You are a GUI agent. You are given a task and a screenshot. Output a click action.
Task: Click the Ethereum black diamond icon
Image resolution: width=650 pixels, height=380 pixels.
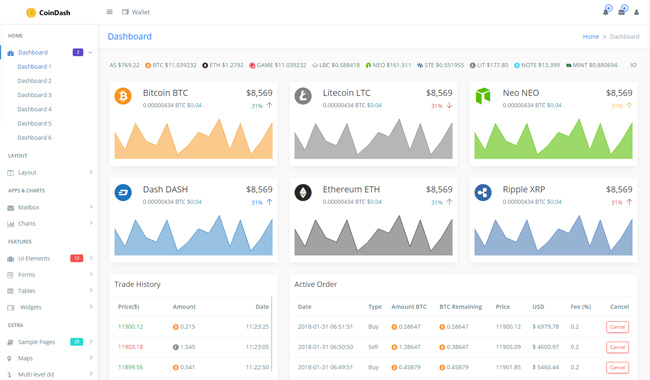click(x=303, y=192)
